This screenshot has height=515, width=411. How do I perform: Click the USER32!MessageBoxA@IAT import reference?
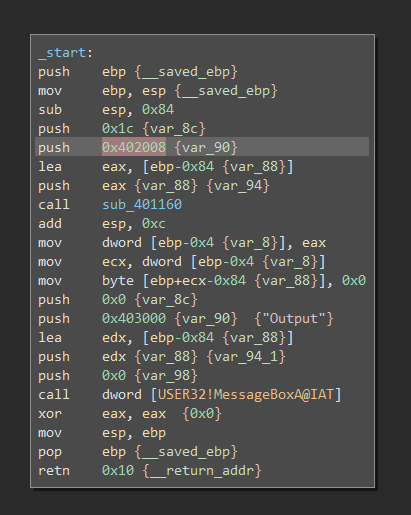pyautogui.click(x=246, y=394)
